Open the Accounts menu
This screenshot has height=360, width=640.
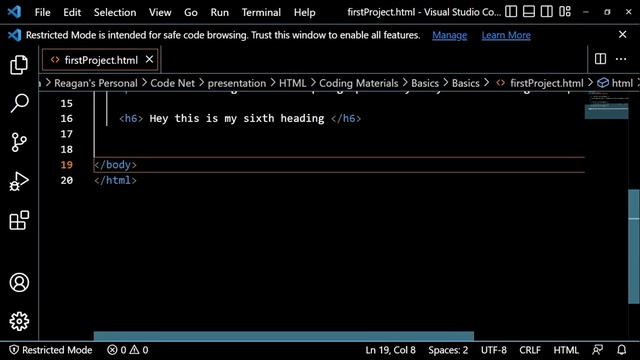19,282
